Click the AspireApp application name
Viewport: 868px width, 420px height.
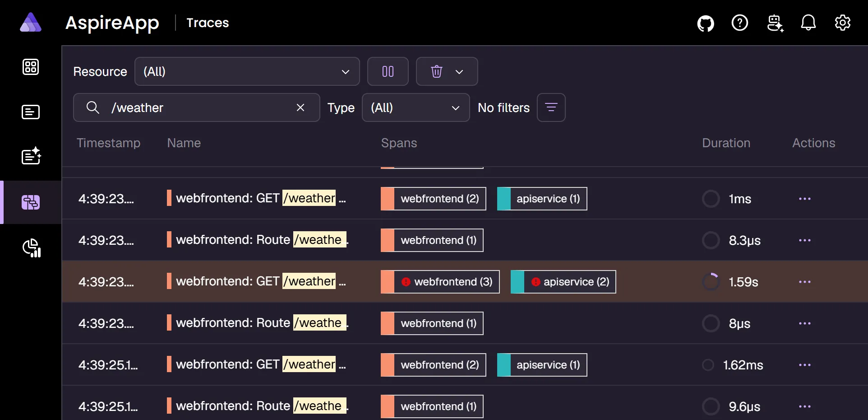tap(112, 23)
